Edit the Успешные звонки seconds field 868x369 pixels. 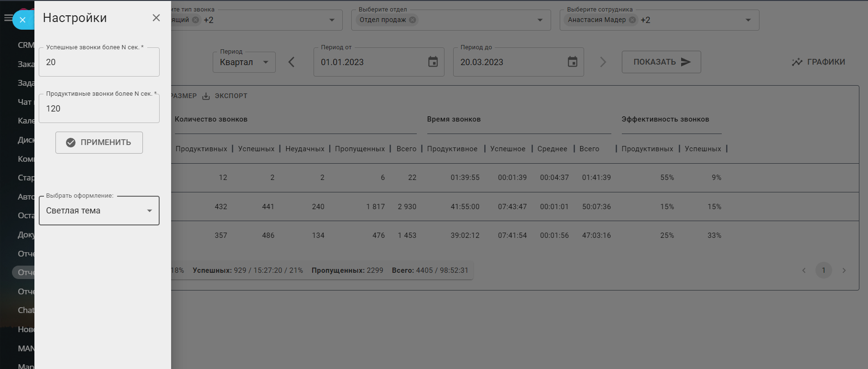[99, 62]
